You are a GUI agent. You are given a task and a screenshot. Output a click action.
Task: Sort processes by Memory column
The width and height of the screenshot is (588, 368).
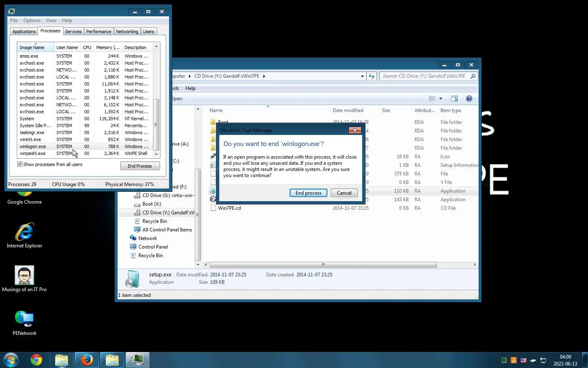[x=108, y=47]
